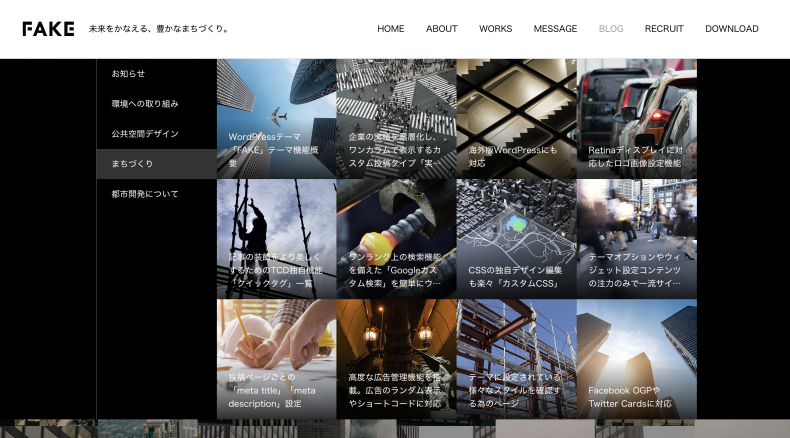Image resolution: width=790 pixels, height=438 pixels.
Task: Open the meta title description post
Action: pos(276,359)
